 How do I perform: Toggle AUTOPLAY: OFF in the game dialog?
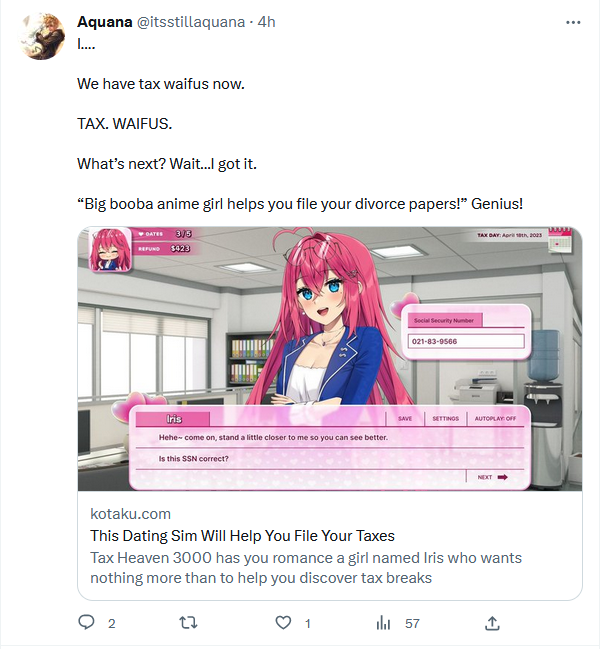point(495,418)
